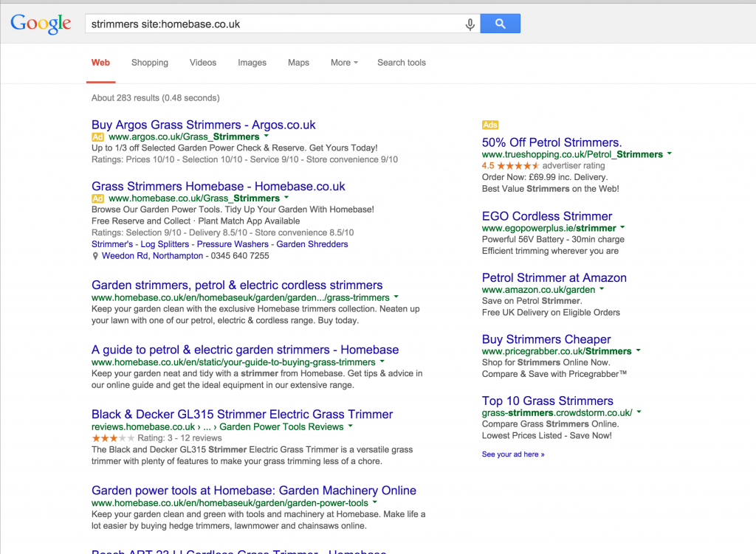The image size is (756, 554).
Task: Open EGO Cordless Strimmer ad
Action: click(x=547, y=216)
